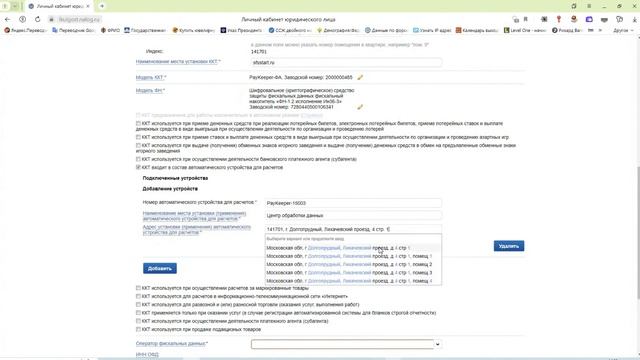
Task: Click the Удалить button
Action: click(x=509, y=246)
